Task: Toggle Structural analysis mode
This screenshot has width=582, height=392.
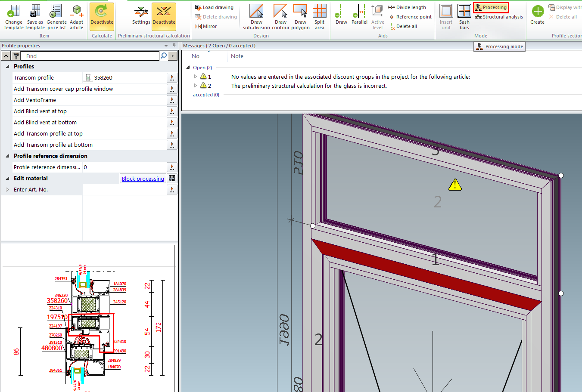Action: pyautogui.click(x=499, y=17)
